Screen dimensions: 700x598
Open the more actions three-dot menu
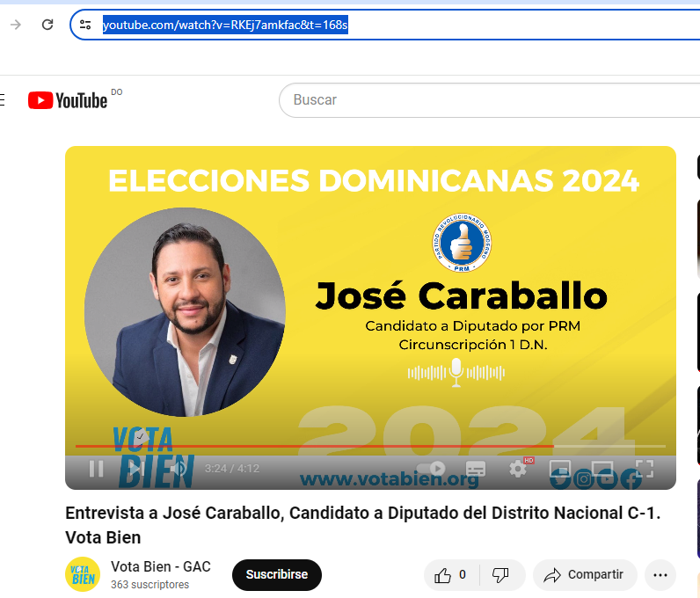pos(660,575)
